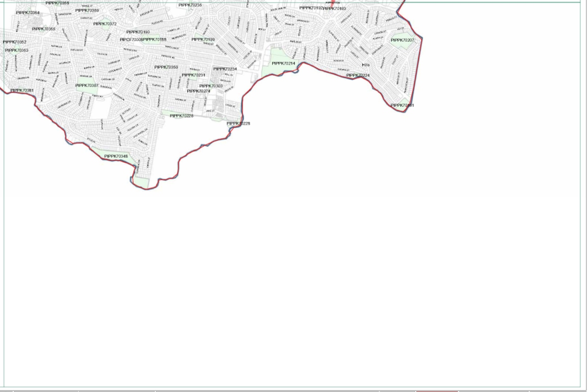Click the PIPPK70354 map label
This screenshot has height=392, width=588.
[x=27, y=13]
